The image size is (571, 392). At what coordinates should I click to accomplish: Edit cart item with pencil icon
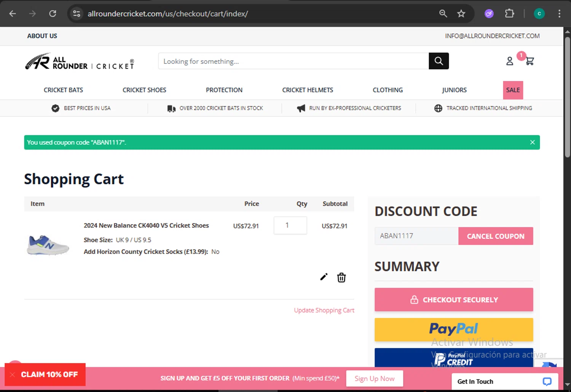click(324, 277)
